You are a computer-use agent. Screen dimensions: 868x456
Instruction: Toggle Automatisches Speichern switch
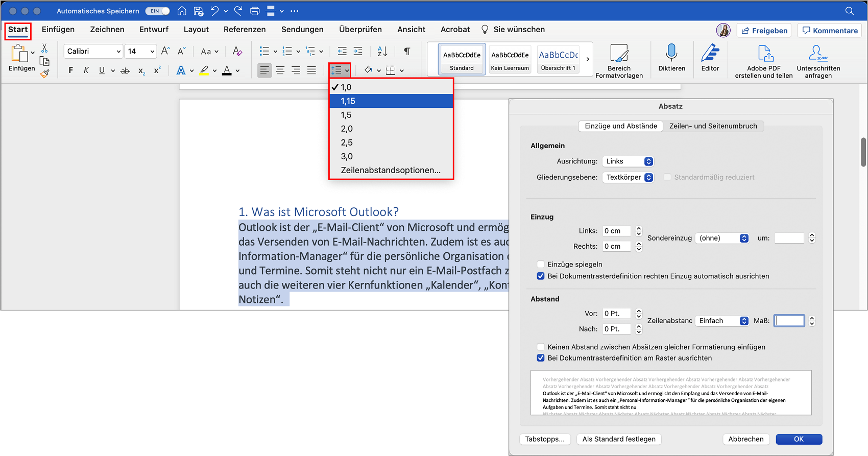click(158, 11)
